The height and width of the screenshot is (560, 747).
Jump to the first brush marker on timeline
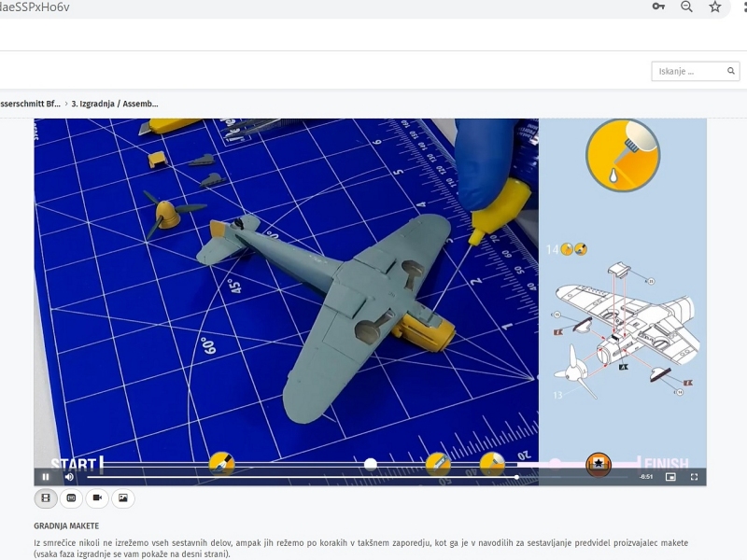pyautogui.click(x=221, y=463)
